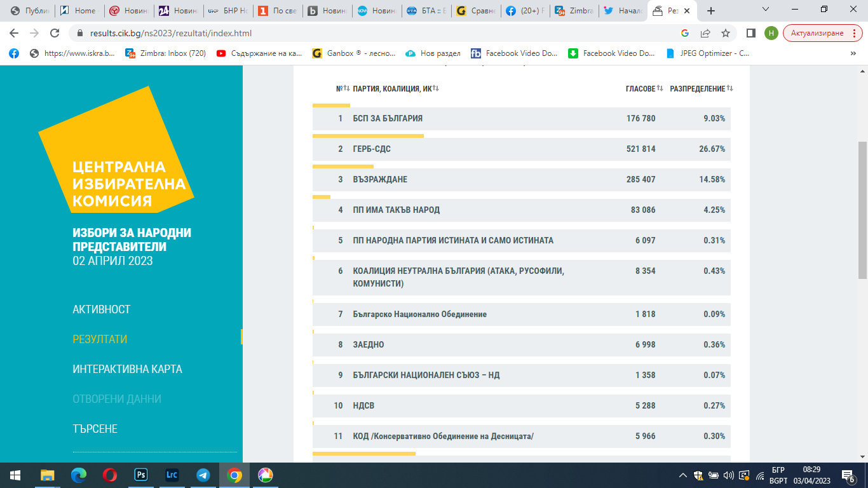Sort table by РАЗПРЕДЕЛЕНИЕ column

click(701, 88)
